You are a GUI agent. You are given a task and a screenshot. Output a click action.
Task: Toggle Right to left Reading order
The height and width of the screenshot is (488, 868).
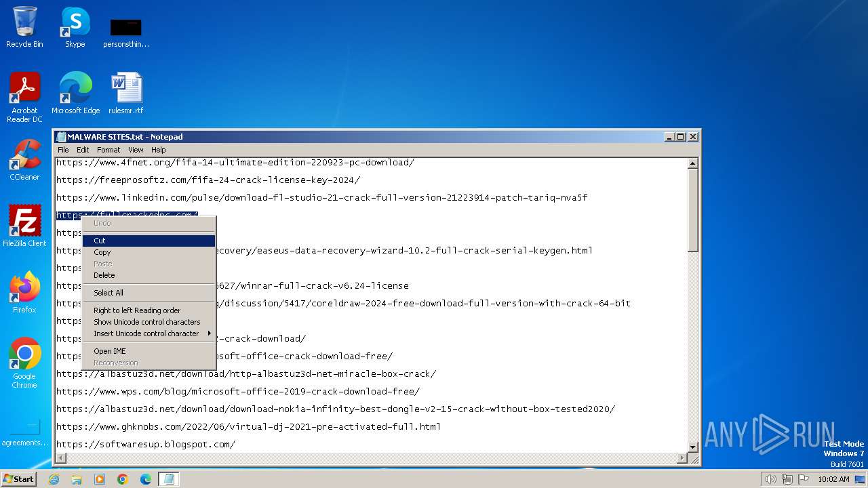tap(149, 310)
